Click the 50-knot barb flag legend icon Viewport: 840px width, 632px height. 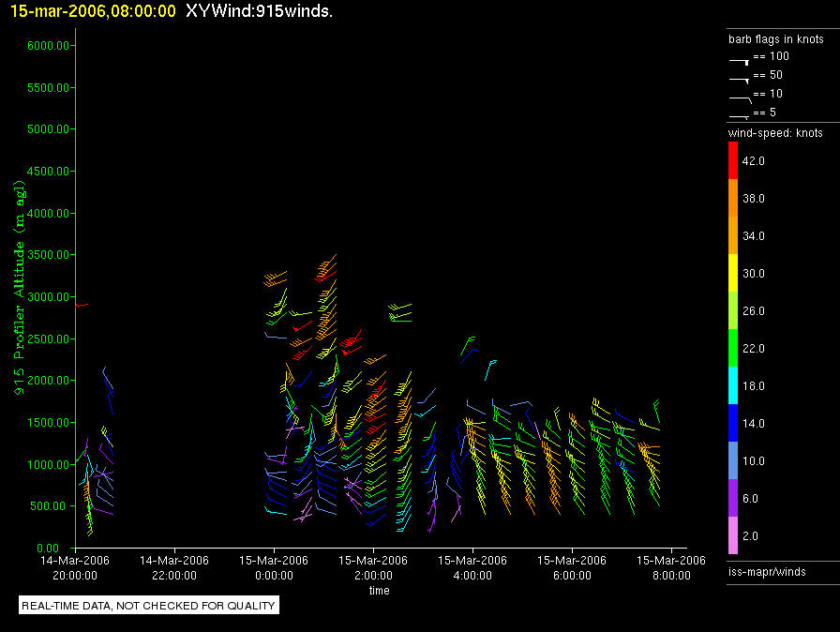[740, 81]
